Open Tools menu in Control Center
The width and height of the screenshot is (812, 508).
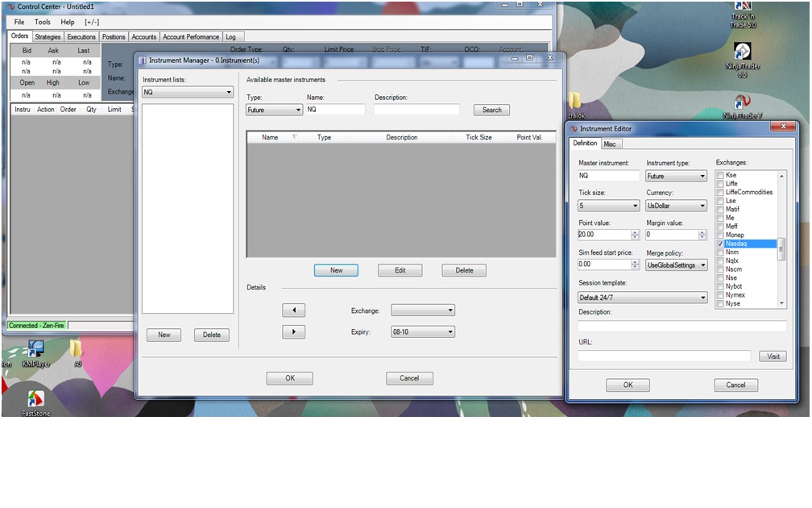tap(43, 22)
